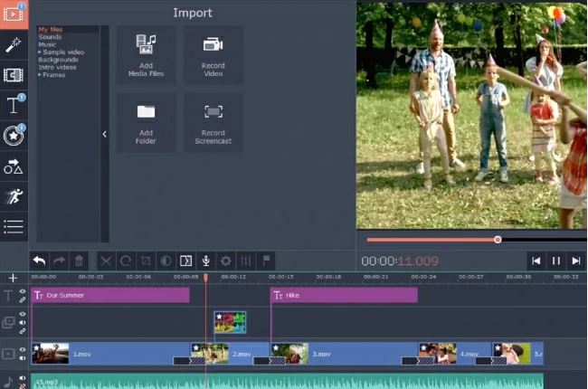This screenshot has height=389, width=588.
Task: Toggle visibility of the titles track
Action: (x=23, y=291)
